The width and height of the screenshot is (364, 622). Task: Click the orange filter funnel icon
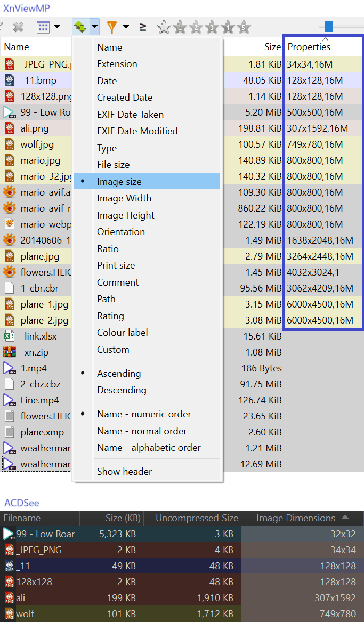pos(112,26)
